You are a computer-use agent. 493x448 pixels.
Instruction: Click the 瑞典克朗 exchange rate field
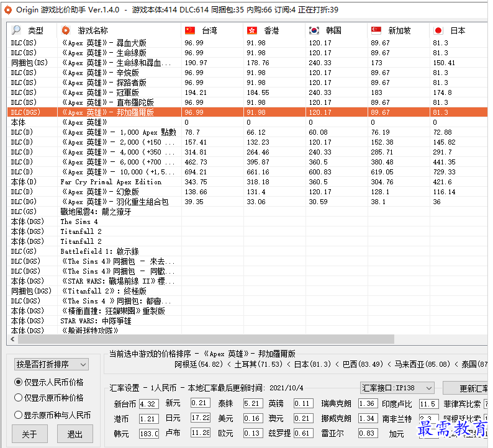pyautogui.click(x=368, y=403)
